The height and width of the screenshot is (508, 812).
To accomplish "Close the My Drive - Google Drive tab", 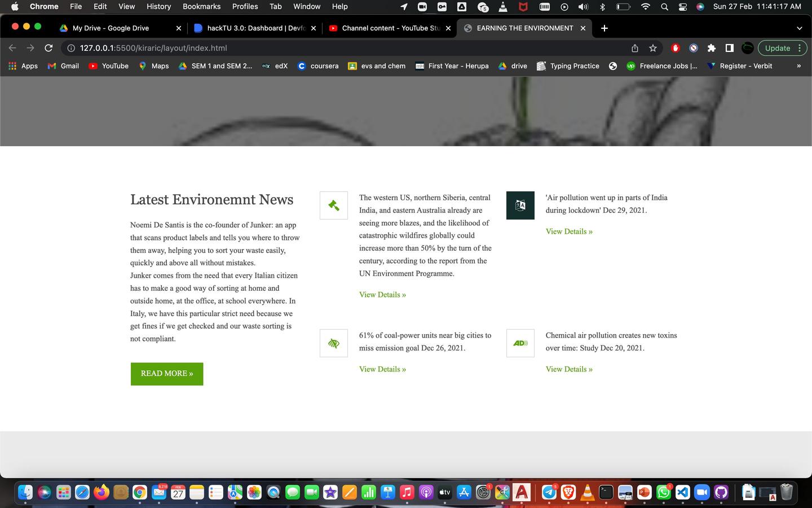I will pyautogui.click(x=179, y=28).
